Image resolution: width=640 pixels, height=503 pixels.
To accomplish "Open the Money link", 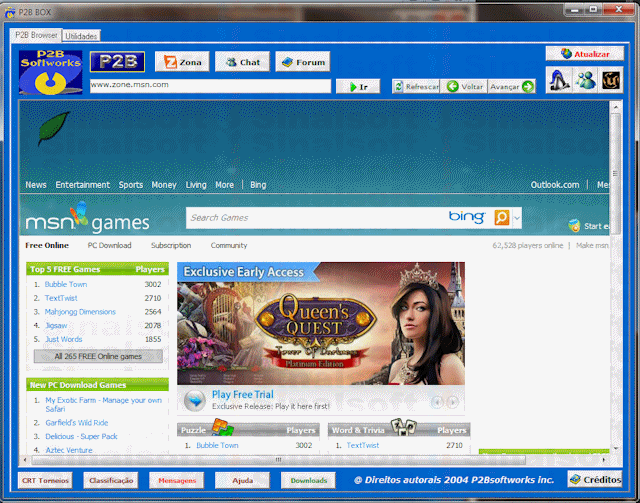I will point(164,185).
